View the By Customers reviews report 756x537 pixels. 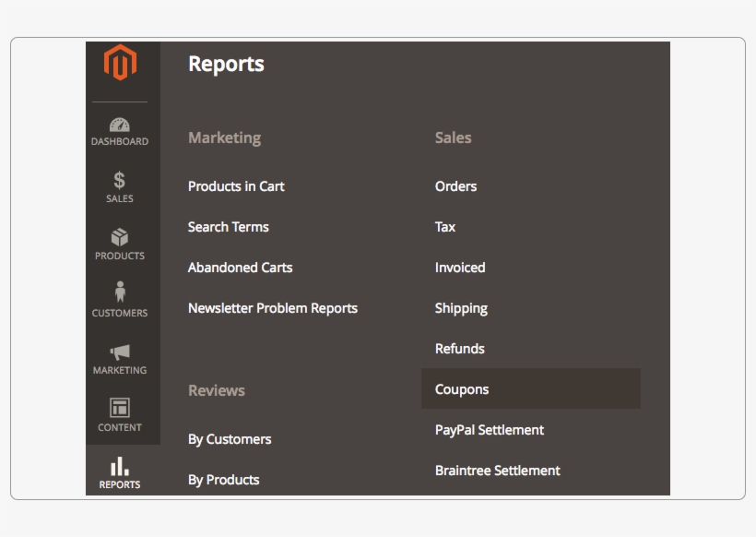click(229, 439)
